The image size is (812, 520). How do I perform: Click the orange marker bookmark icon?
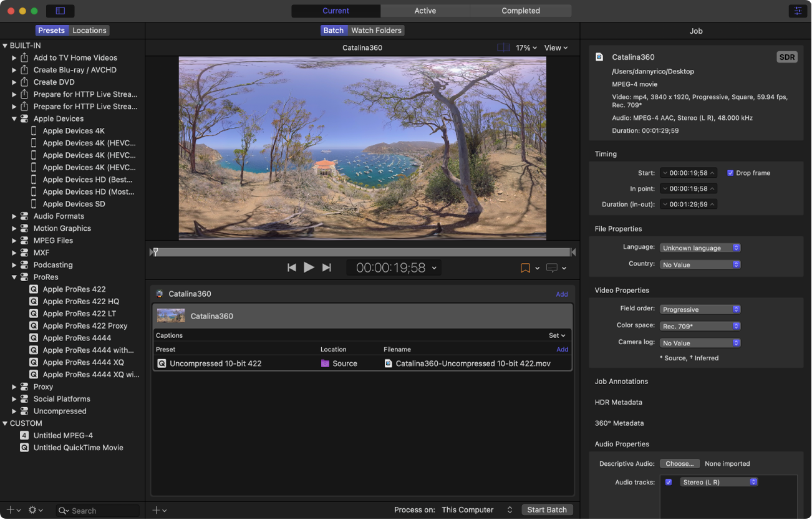coord(525,268)
